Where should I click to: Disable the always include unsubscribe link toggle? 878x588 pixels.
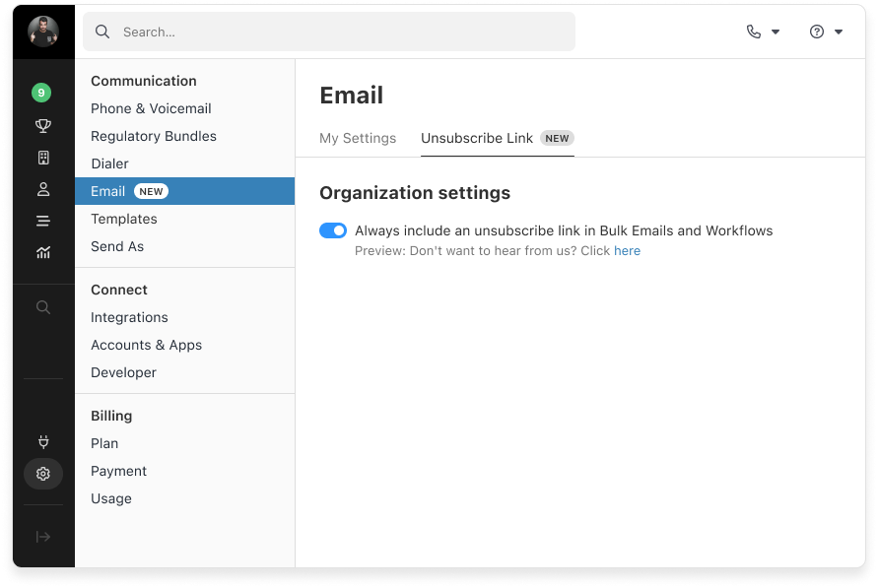[x=333, y=230]
